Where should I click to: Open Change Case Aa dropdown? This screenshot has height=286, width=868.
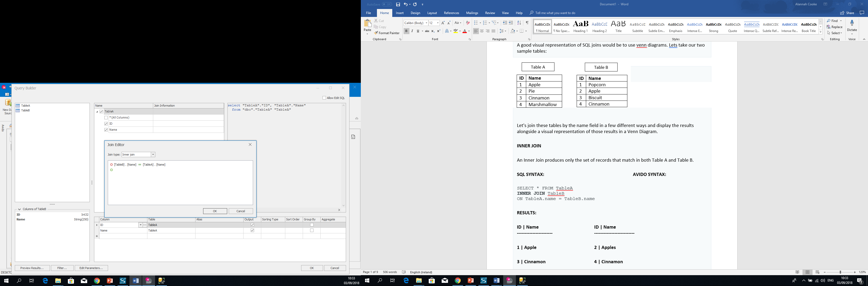point(458,23)
